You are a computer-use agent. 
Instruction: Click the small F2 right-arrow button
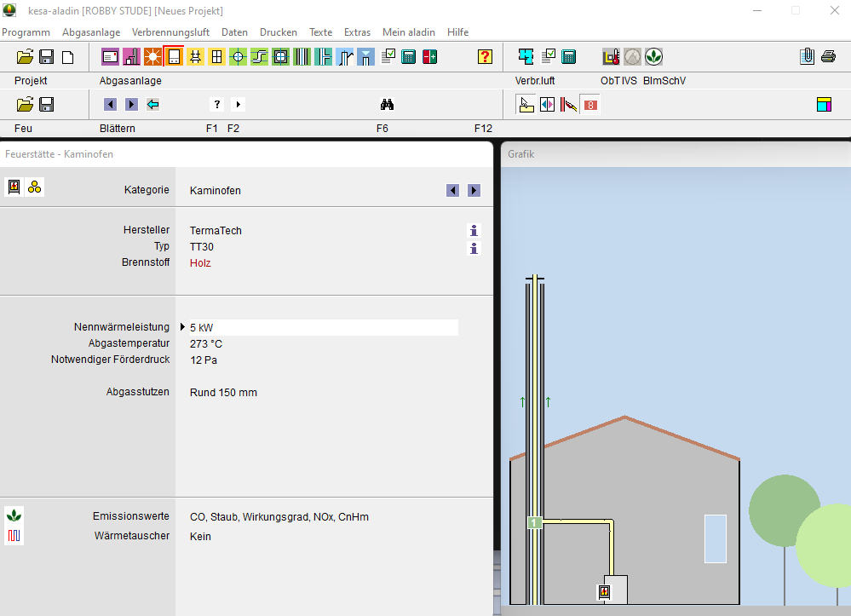point(238,105)
